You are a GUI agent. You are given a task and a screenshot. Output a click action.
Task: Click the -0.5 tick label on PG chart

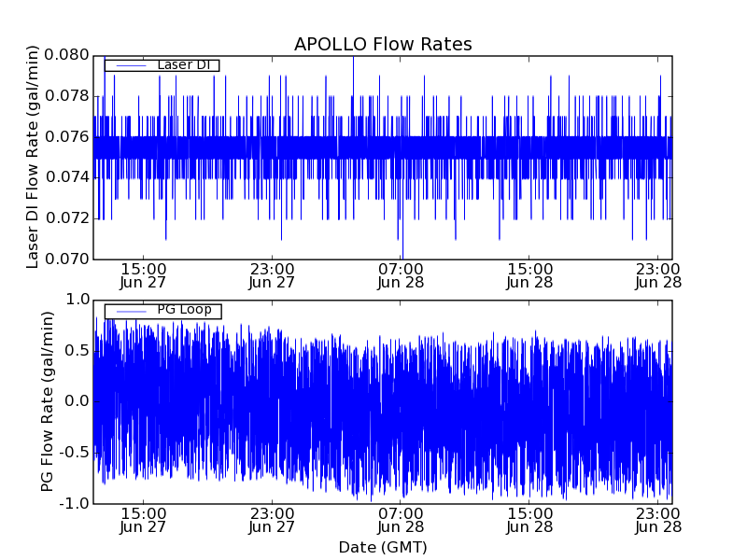75,453
